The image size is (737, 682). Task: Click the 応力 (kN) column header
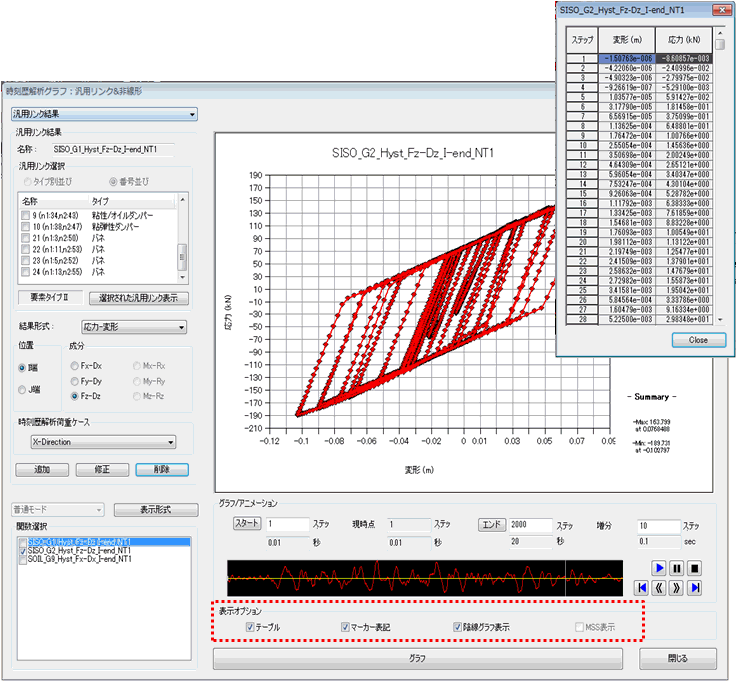point(684,40)
